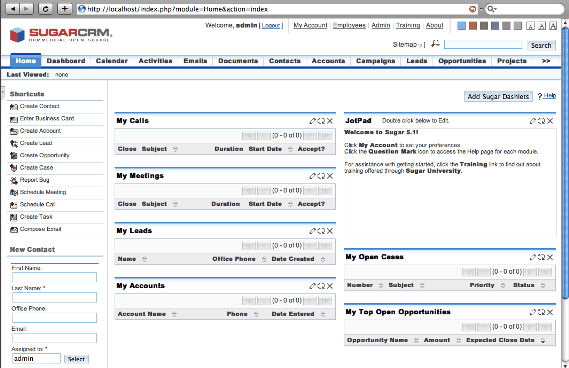The width and height of the screenshot is (569, 368).
Task: Edit the My Calls dashlet with pencil icon
Action: coord(312,121)
